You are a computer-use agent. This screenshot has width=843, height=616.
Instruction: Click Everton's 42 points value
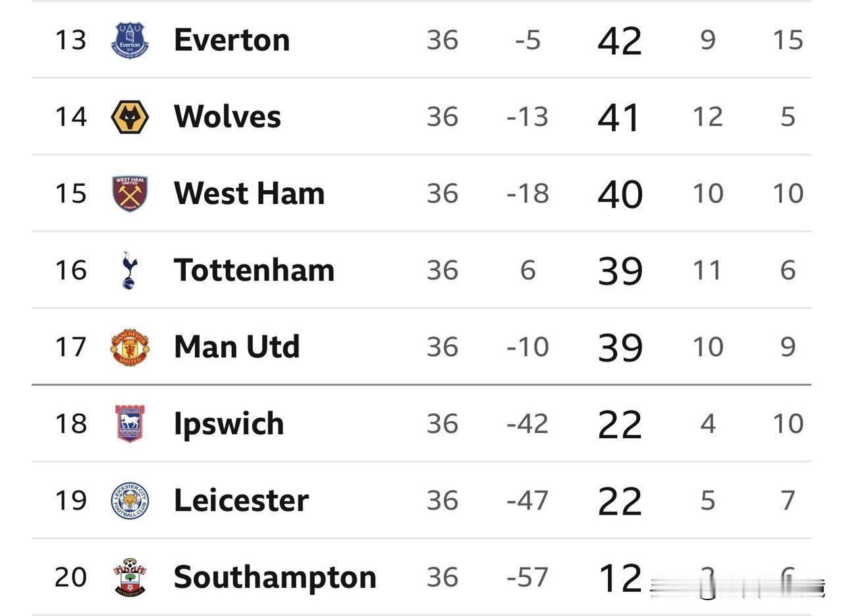[620, 41]
